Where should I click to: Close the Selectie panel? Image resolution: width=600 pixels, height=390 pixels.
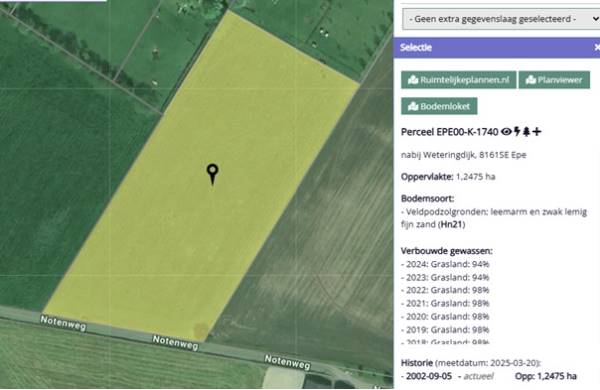pyautogui.click(x=597, y=47)
